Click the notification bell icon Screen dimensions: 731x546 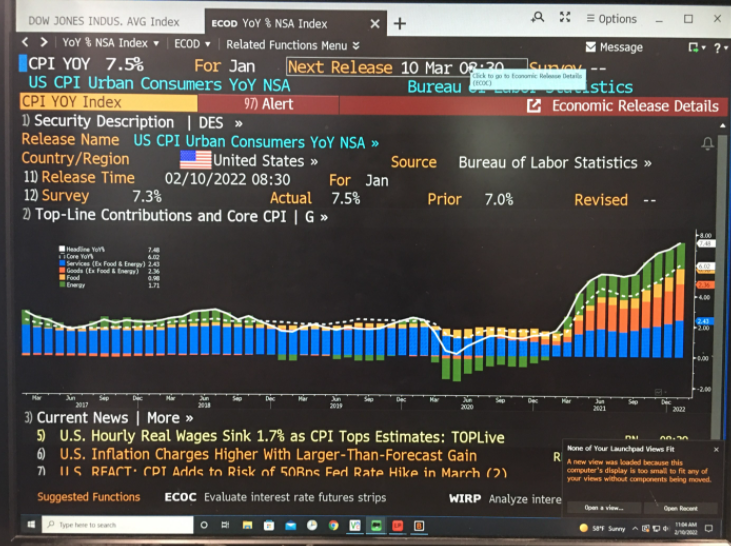[x=708, y=145]
